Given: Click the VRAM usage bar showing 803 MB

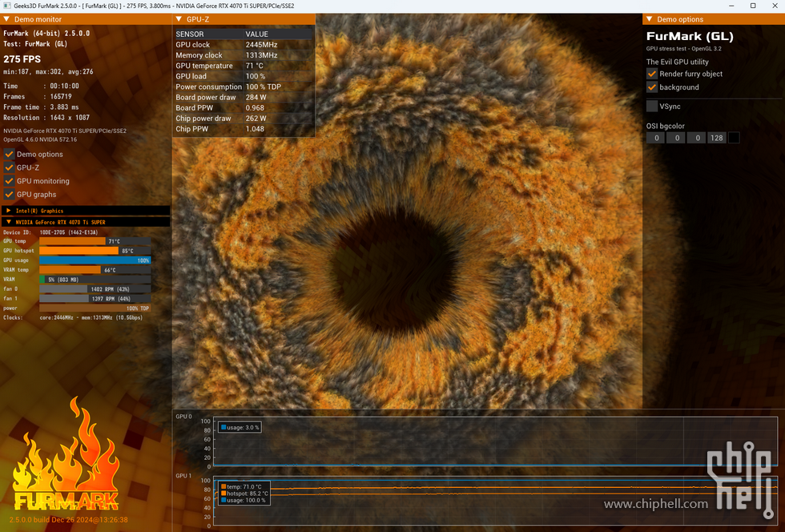Looking at the screenshot, I should click(x=95, y=280).
